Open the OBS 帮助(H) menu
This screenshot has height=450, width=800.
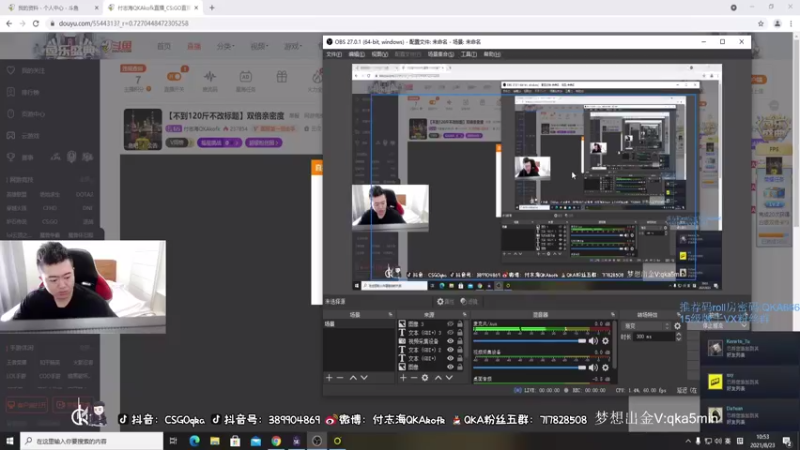tap(491, 54)
